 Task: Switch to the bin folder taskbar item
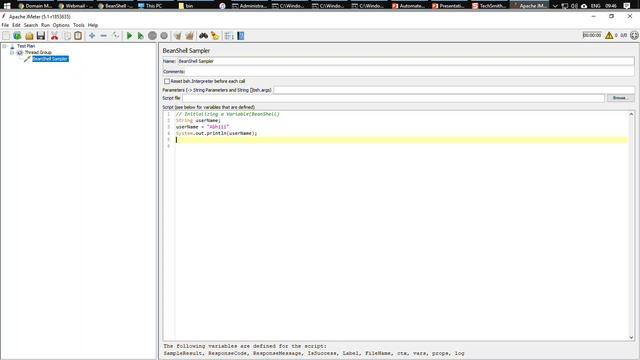point(186,6)
